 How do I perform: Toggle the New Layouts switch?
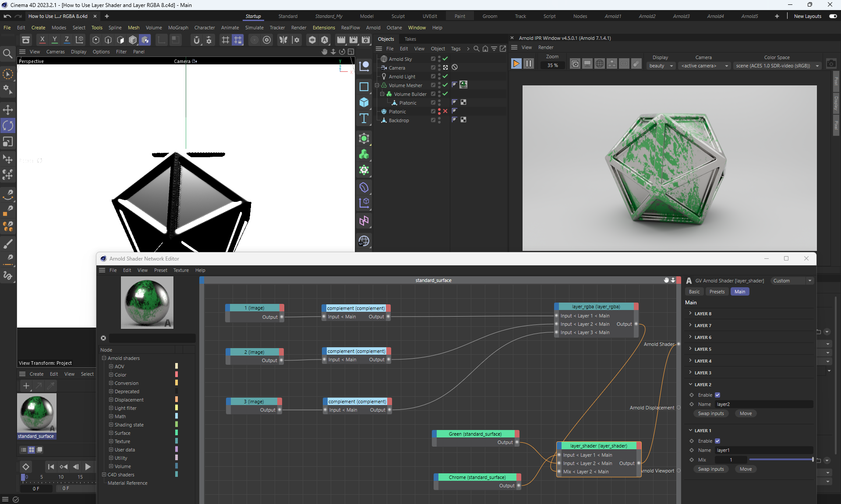833,16
